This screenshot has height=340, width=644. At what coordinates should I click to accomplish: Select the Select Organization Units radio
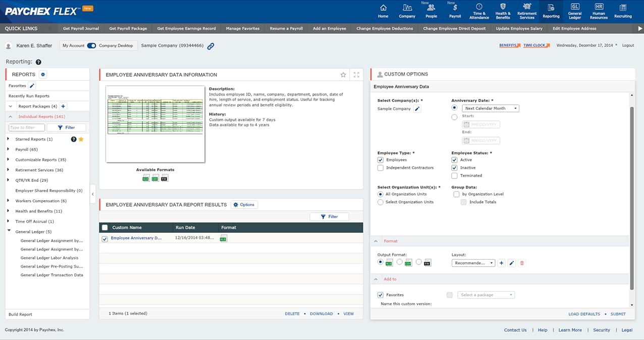381,202
